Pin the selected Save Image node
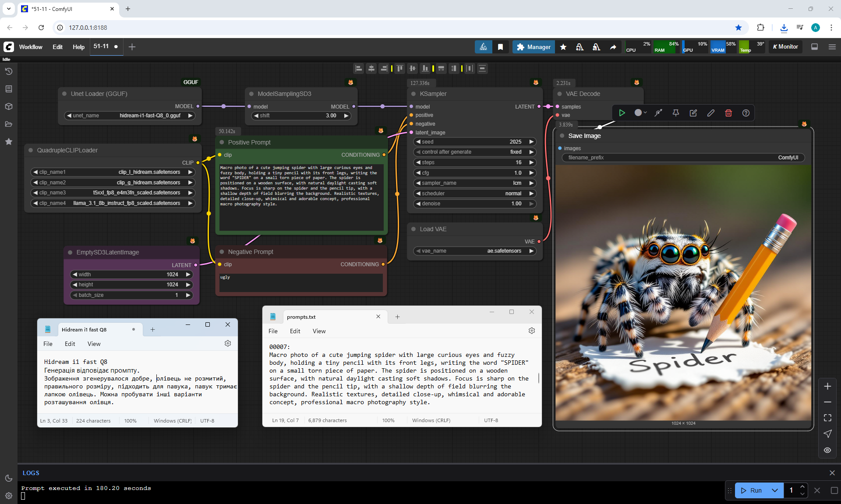 pos(675,113)
